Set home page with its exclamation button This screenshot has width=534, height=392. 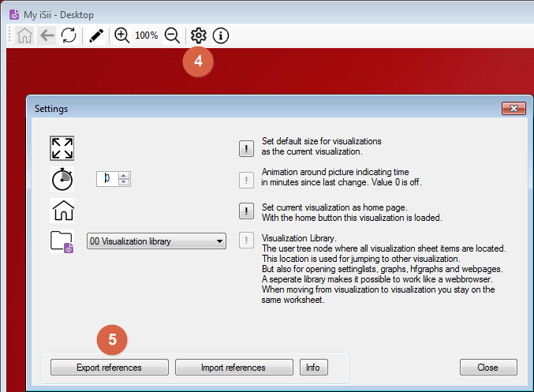click(x=246, y=211)
